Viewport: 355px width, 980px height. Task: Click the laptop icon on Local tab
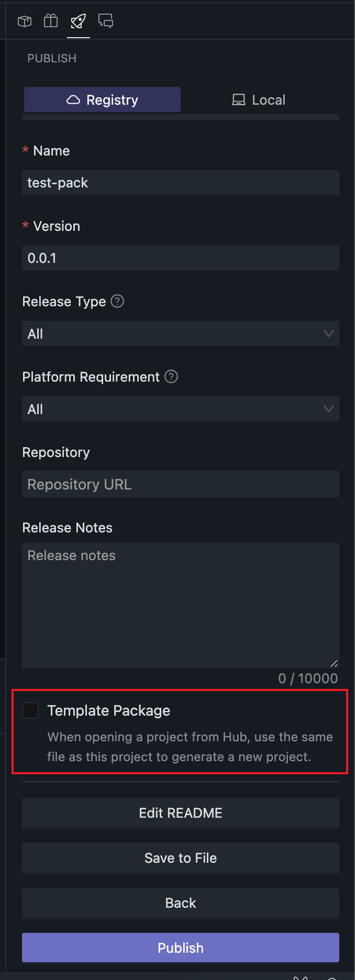[x=239, y=100]
